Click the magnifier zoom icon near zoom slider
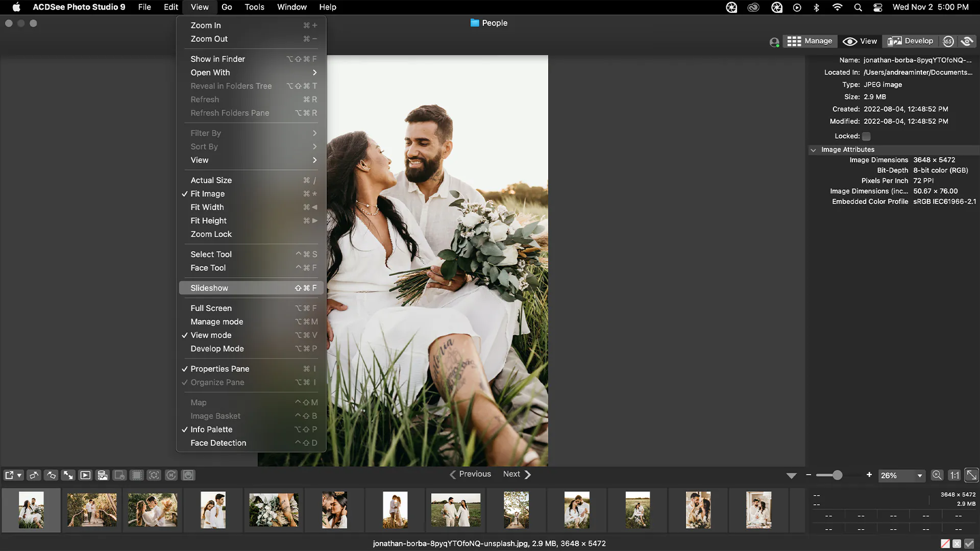 tap(937, 475)
